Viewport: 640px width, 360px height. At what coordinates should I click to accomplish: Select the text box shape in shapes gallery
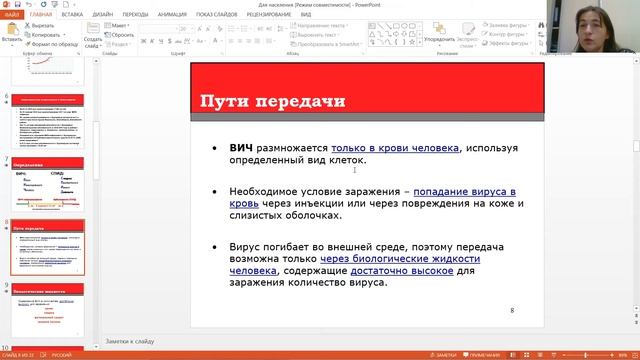click(372, 26)
